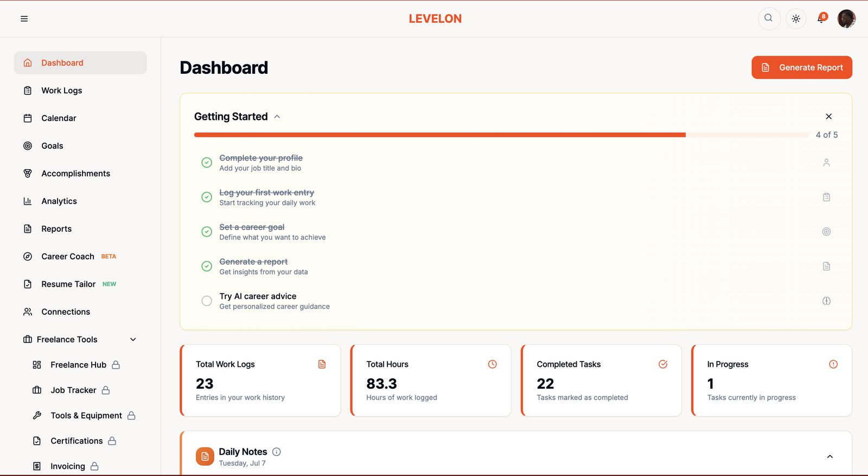Click the "4 of 5" progress count
868x476 pixels.
(827, 135)
